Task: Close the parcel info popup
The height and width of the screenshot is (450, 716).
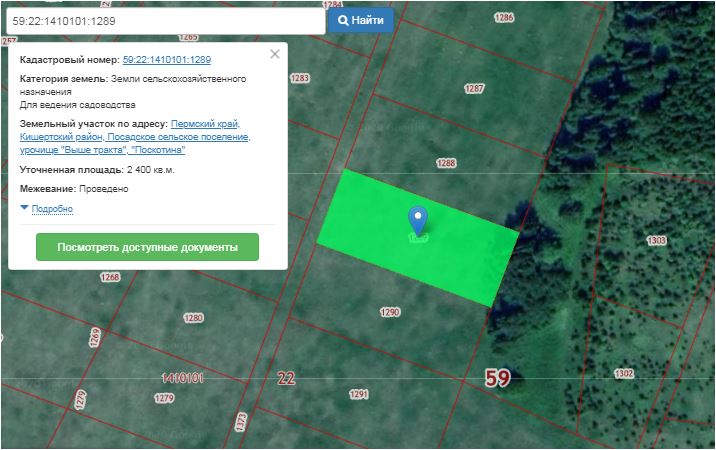Action: coord(275,55)
